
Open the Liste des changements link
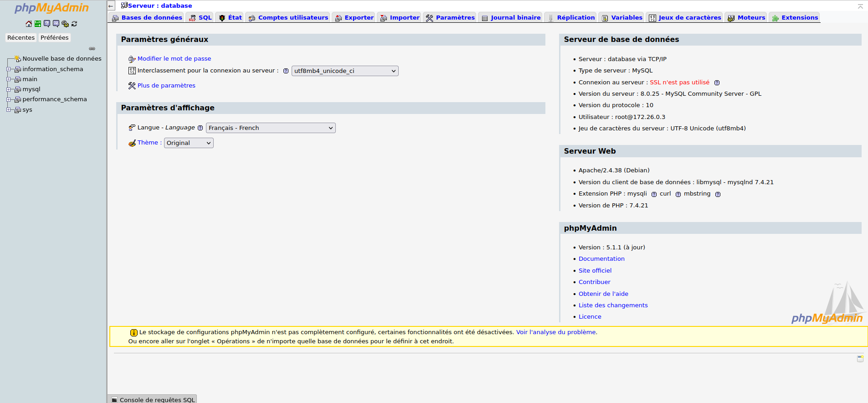tap(613, 305)
